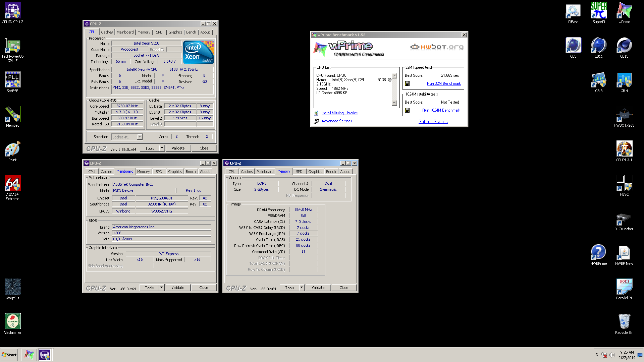This screenshot has width=644, height=362.
Task: Open the About tab in Memory CPU-Z window
Action: (345, 172)
